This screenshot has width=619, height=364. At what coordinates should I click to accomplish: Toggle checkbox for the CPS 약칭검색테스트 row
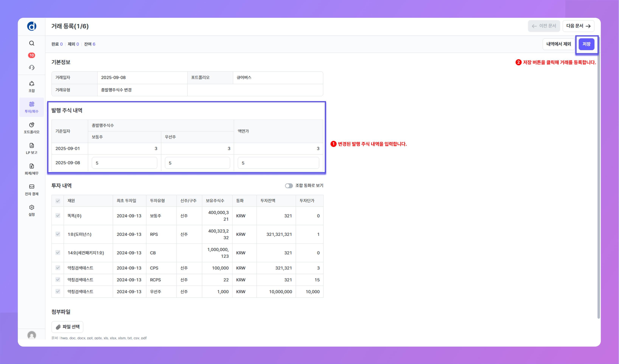tap(58, 268)
